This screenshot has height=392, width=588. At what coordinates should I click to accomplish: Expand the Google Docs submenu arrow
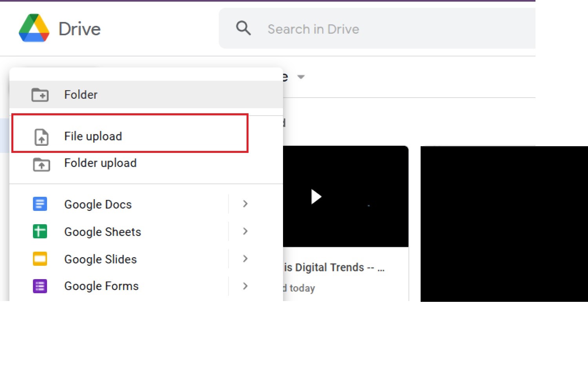(245, 204)
